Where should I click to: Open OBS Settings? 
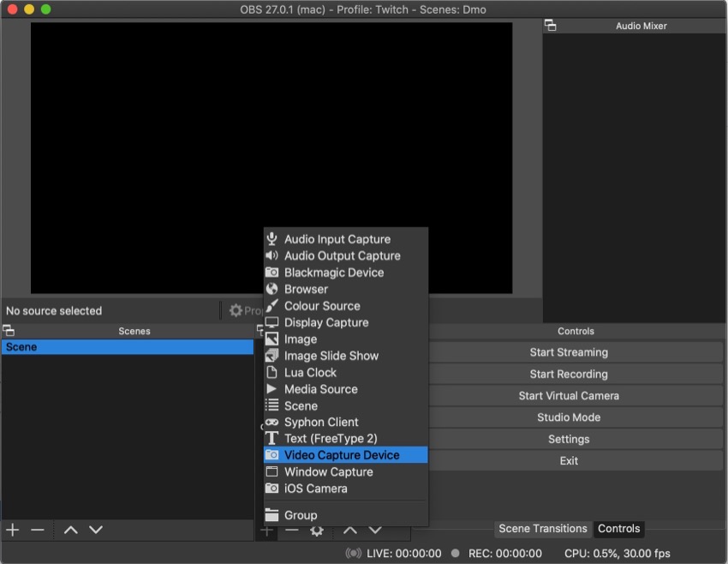[569, 440]
